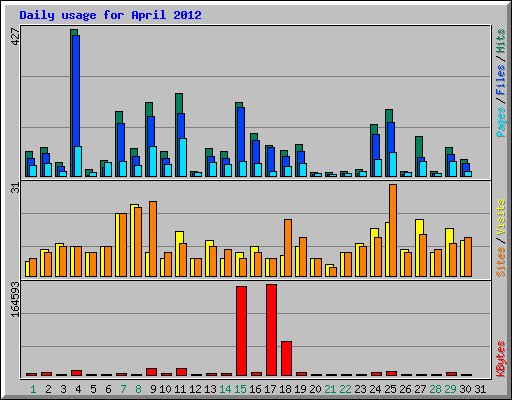Click day label 25 on the x-axis
The width and height of the screenshot is (512, 400).
click(x=390, y=389)
